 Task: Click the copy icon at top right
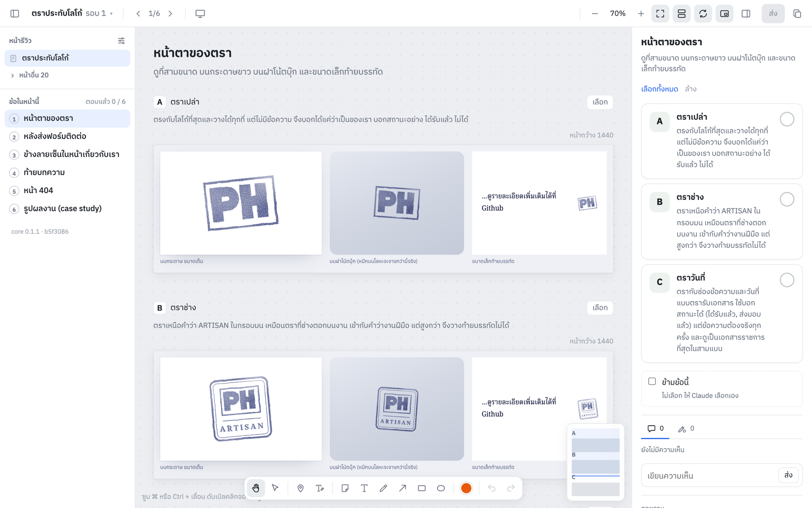pyautogui.click(x=797, y=14)
